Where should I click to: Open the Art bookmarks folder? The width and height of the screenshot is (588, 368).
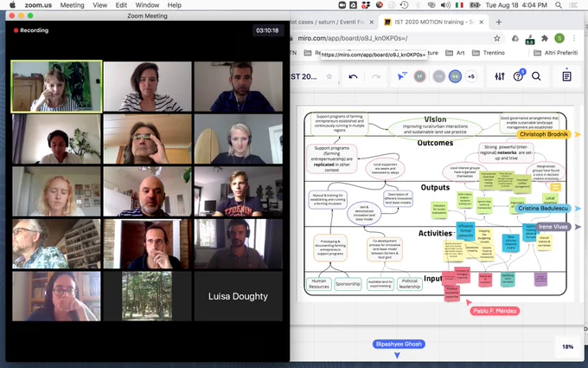[455, 53]
